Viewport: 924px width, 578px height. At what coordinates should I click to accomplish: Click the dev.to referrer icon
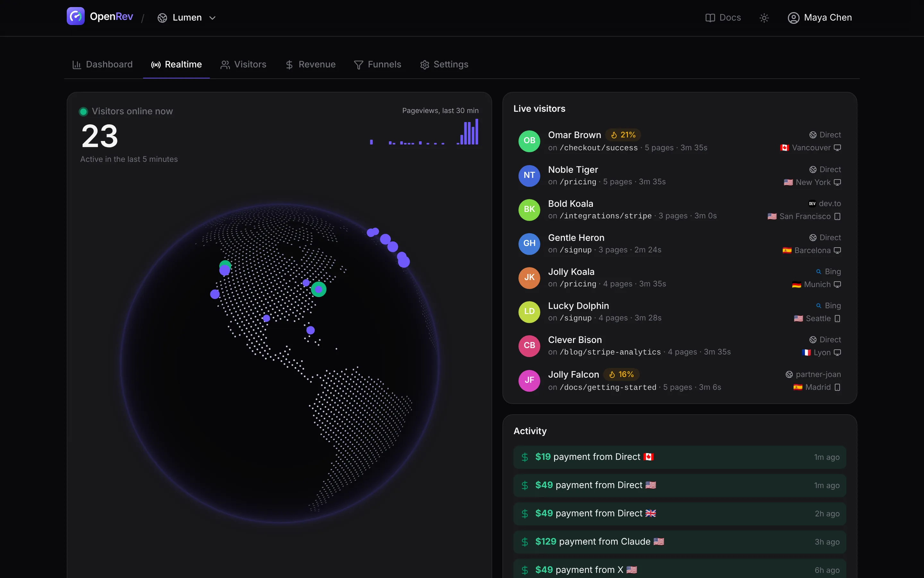click(812, 204)
